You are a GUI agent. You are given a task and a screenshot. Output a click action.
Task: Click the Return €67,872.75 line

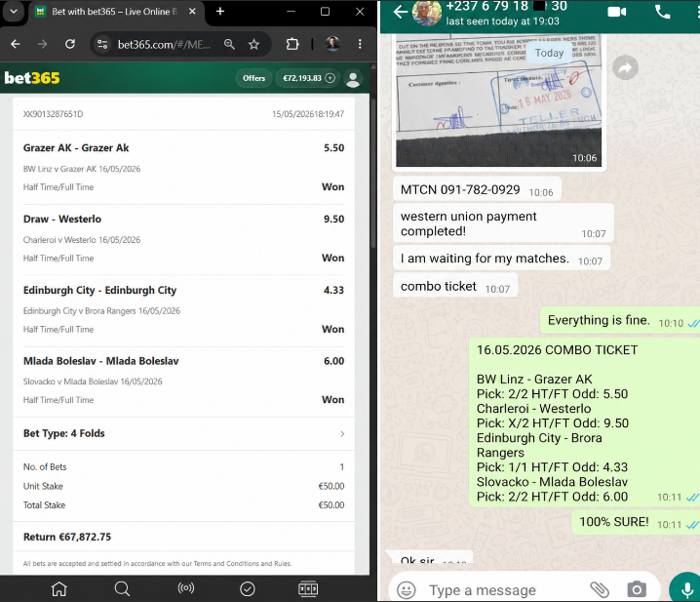[67, 537]
